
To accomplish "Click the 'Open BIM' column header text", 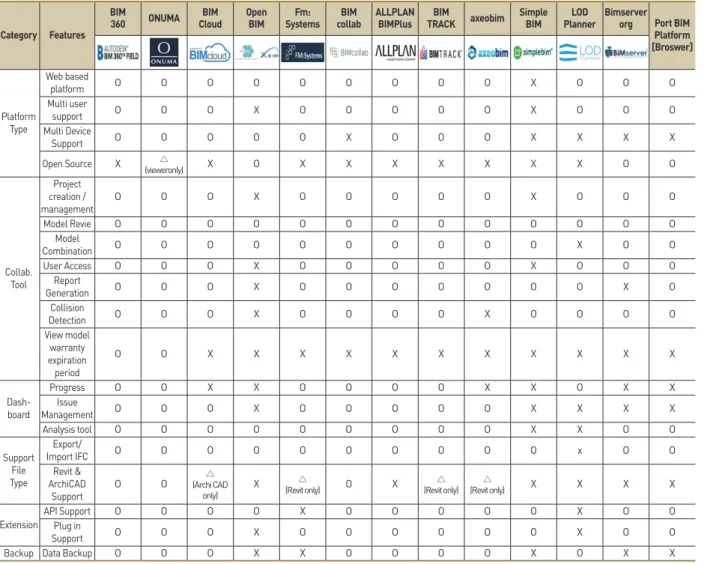I will click(256, 18).
